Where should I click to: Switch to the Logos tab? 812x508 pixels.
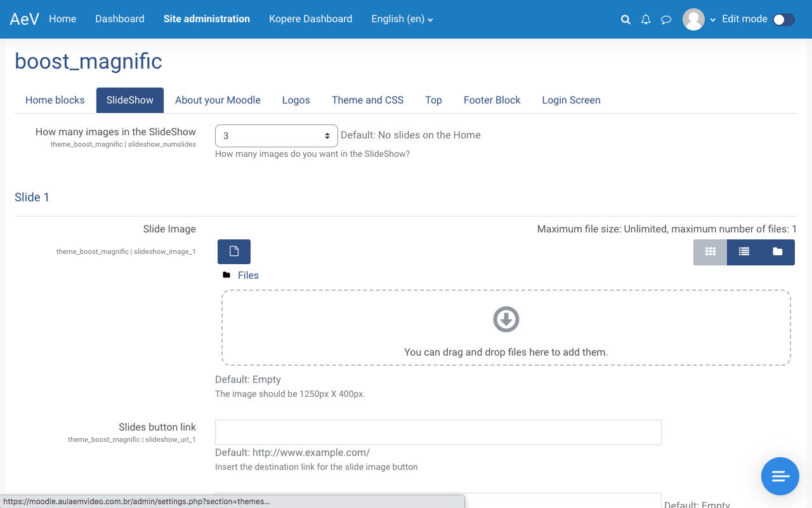(x=296, y=100)
